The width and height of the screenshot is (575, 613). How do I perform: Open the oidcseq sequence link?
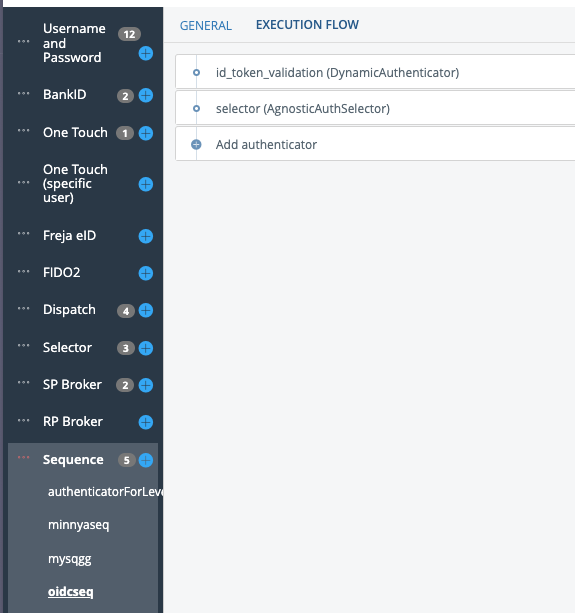[x=71, y=591]
